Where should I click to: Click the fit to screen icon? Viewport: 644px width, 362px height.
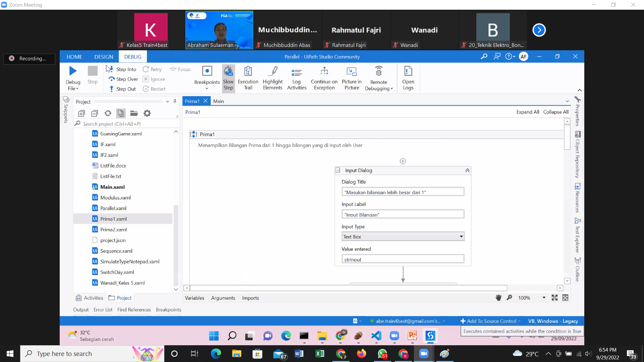pos(554,298)
